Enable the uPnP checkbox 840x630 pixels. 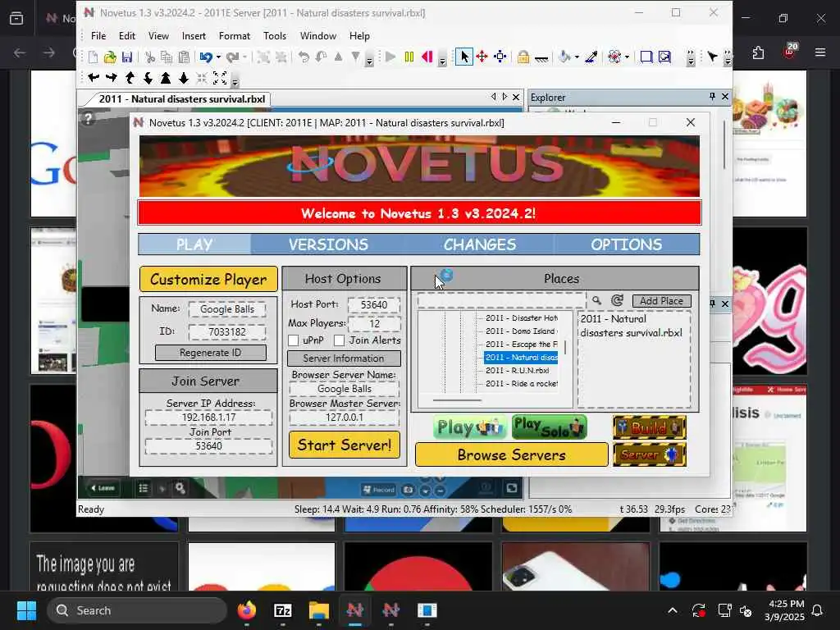(293, 340)
